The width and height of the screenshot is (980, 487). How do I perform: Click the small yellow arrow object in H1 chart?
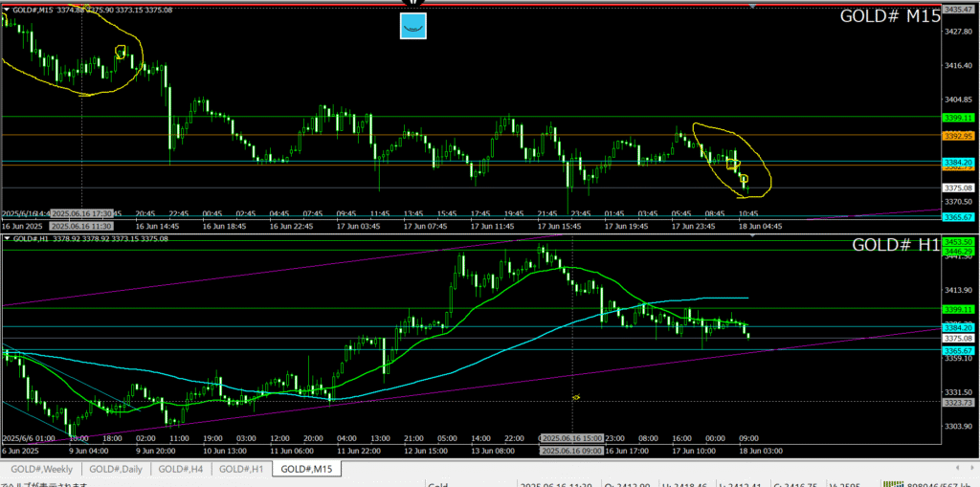(575, 397)
